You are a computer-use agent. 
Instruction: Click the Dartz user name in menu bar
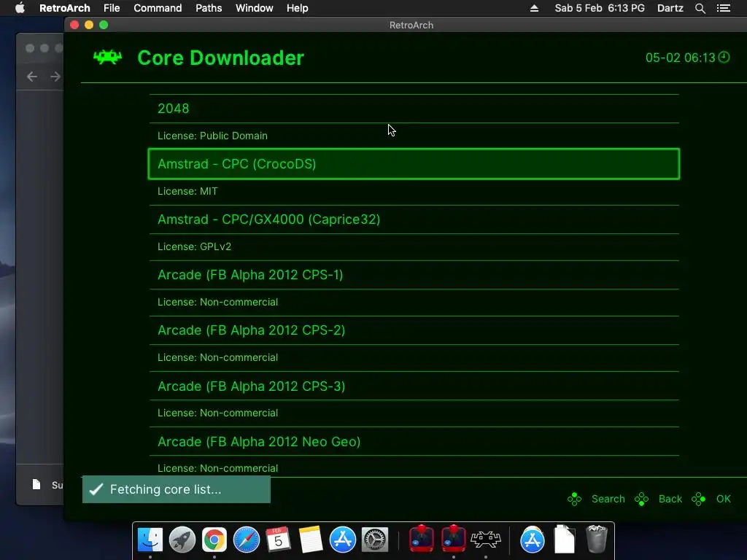(x=670, y=8)
